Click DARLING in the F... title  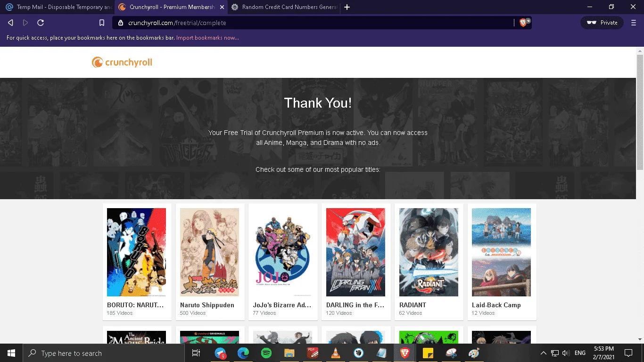pos(355,305)
